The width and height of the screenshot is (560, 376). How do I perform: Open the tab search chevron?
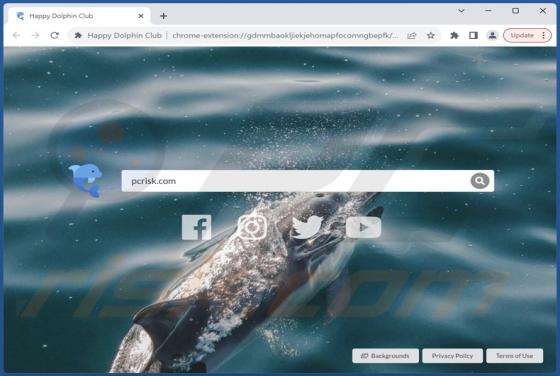pos(461,11)
